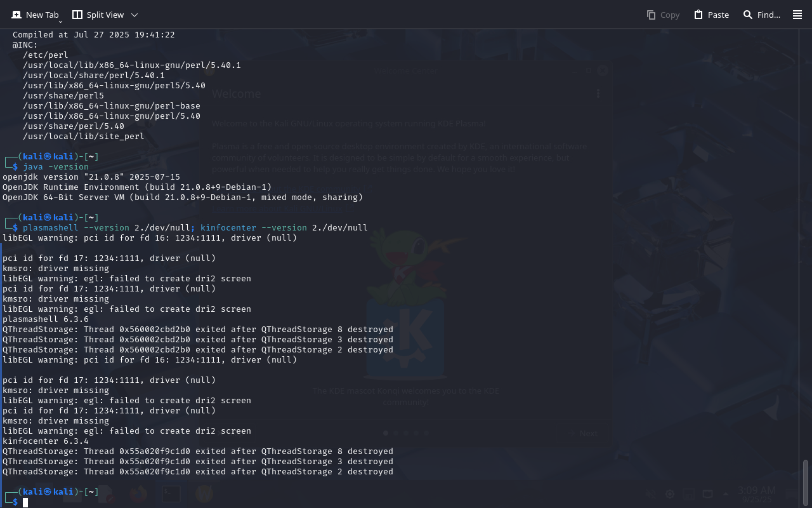Click the 'java -version' command text
This screenshot has width=812, height=508.
pyautogui.click(x=56, y=167)
